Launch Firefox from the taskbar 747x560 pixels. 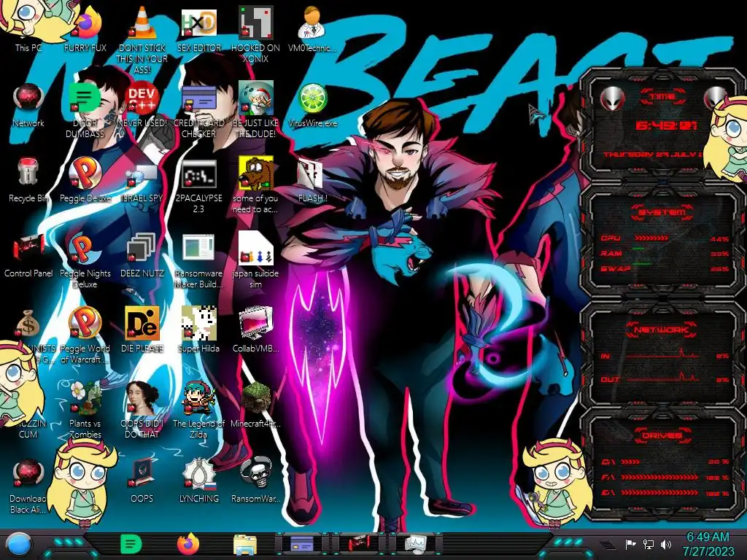pos(188,544)
